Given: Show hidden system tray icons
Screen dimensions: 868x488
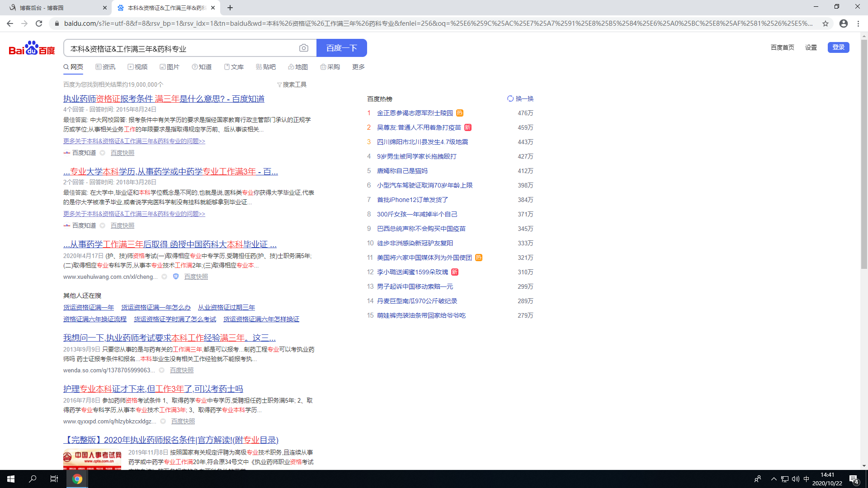Looking at the screenshot, I should pos(774,479).
